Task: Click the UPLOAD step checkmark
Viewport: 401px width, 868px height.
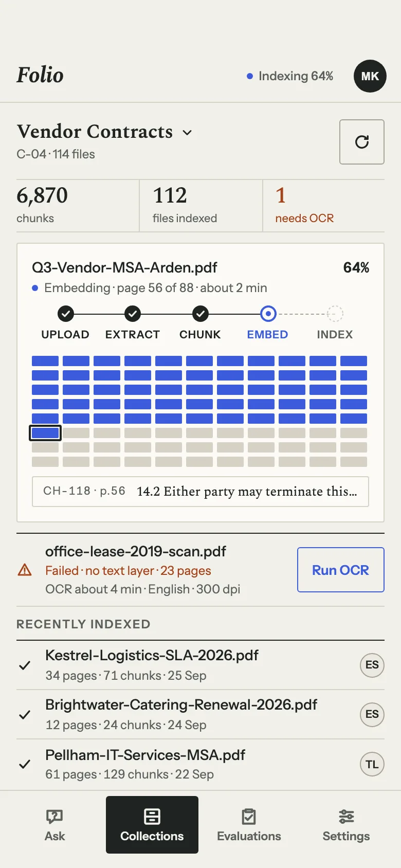Action: click(x=65, y=313)
